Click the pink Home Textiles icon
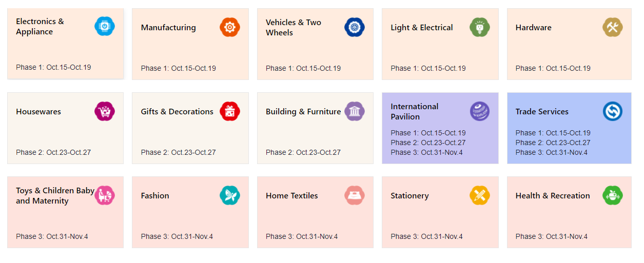Viewport: 644px width, 263px height. coord(355,195)
